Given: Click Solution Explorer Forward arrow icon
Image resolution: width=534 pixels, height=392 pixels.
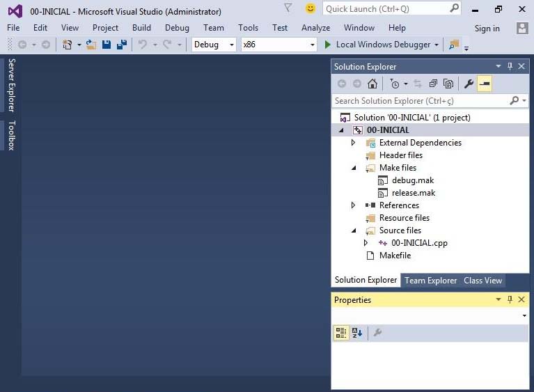Looking at the screenshot, I should 357,84.
